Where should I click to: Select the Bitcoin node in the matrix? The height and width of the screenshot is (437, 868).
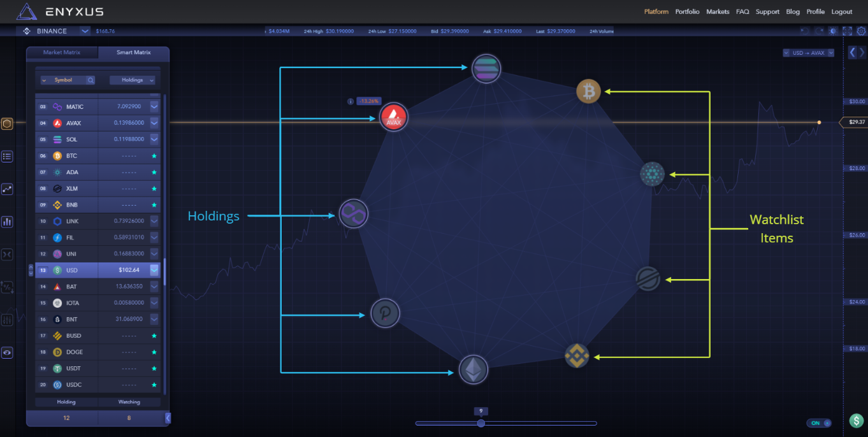point(589,92)
